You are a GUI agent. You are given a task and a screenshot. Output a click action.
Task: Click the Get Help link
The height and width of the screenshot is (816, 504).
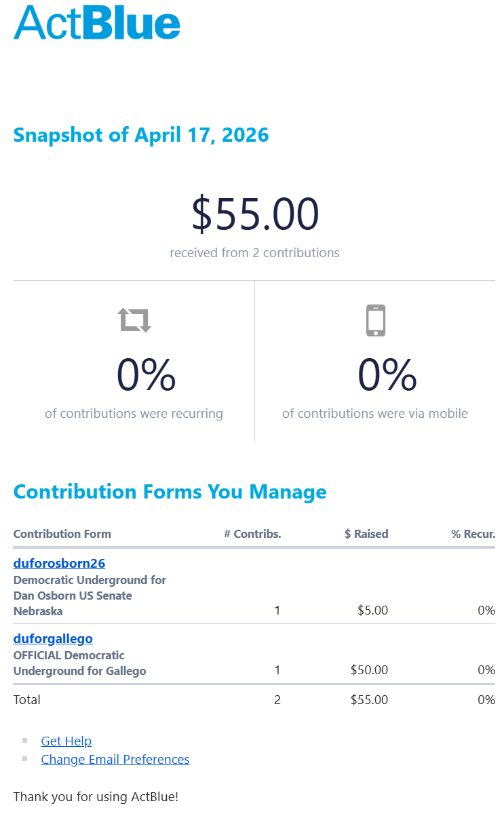pos(66,741)
